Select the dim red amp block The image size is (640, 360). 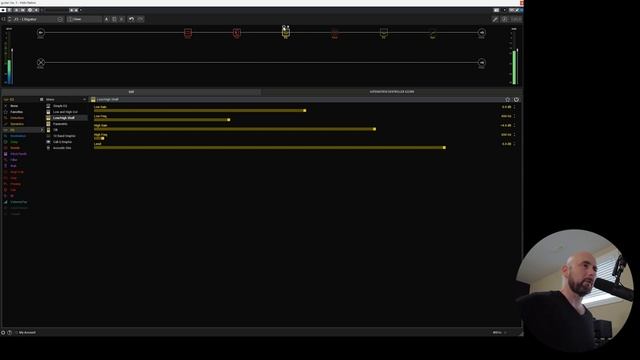tap(335, 33)
